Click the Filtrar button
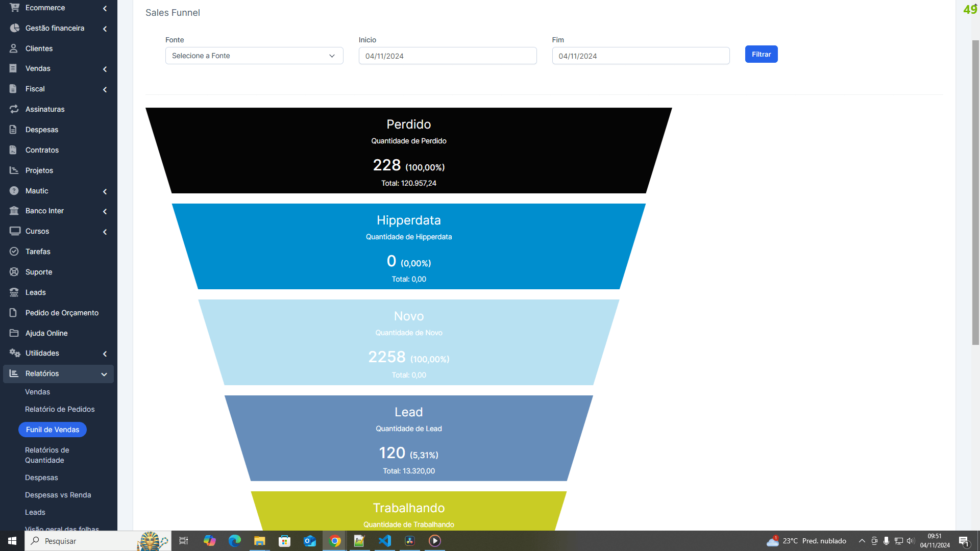Image resolution: width=980 pixels, height=551 pixels. click(761, 54)
